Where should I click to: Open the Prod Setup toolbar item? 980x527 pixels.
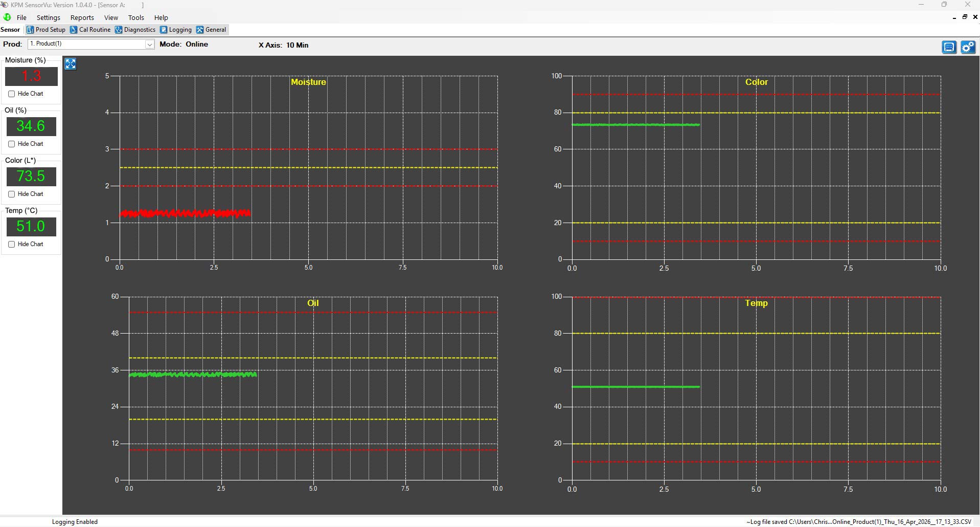(46, 30)
